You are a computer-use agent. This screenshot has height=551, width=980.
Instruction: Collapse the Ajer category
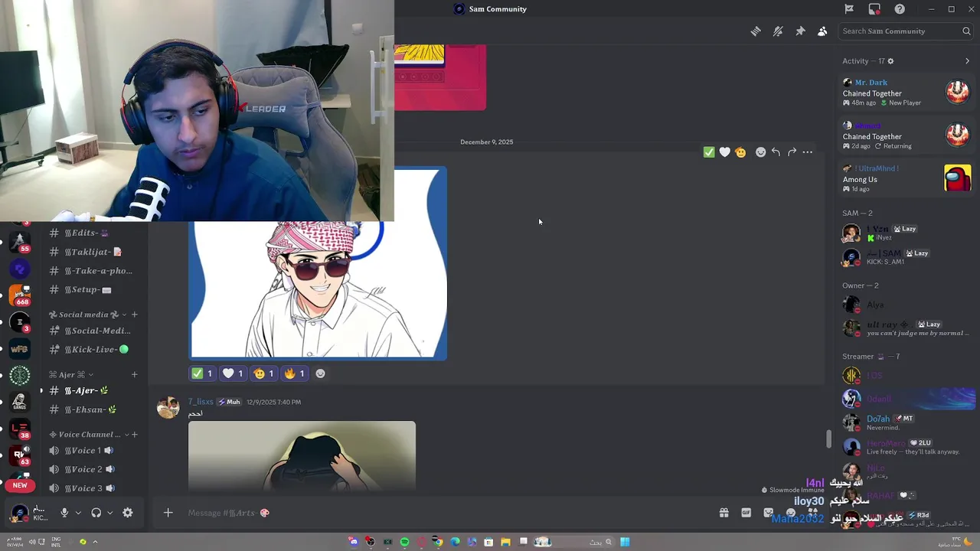pyautogui.click(x=70, y=375)
